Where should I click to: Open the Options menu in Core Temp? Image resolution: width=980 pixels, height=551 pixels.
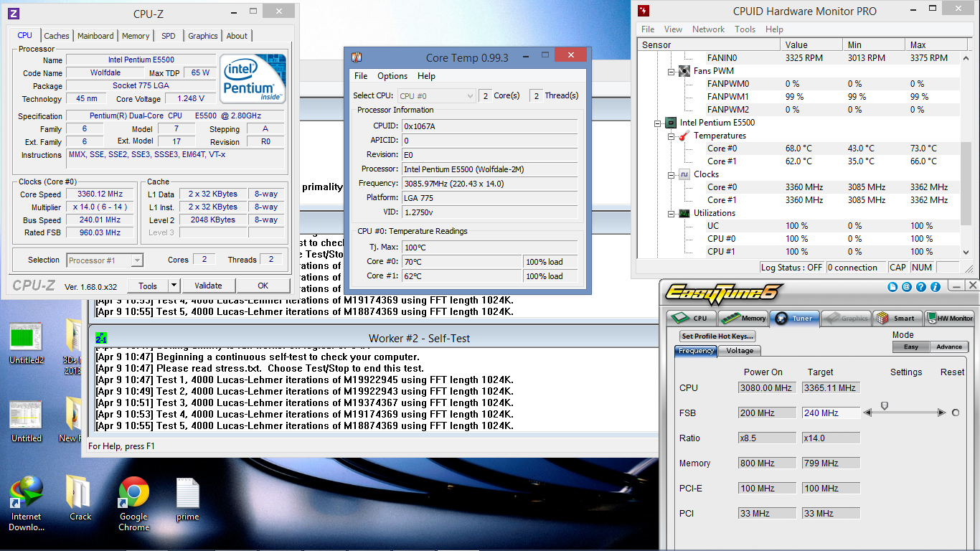point(392,76)
